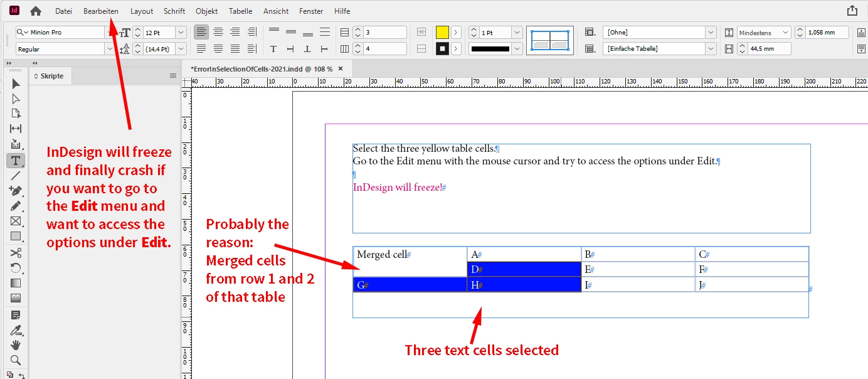This screenshot has width=868, height=379.
Task: Open the [Ohne] cell style dropdown
Action: [x=710, y=32]
